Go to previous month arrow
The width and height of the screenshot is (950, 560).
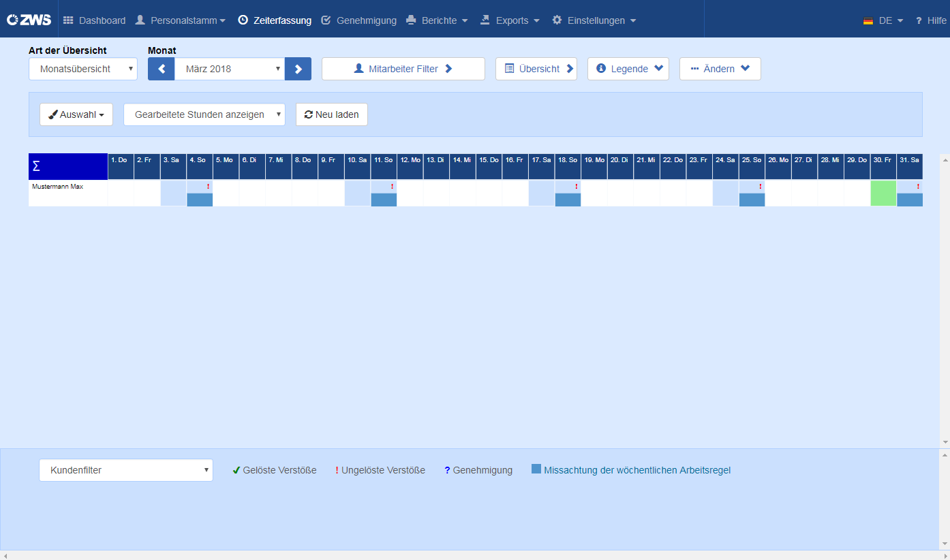coord(162,69)
